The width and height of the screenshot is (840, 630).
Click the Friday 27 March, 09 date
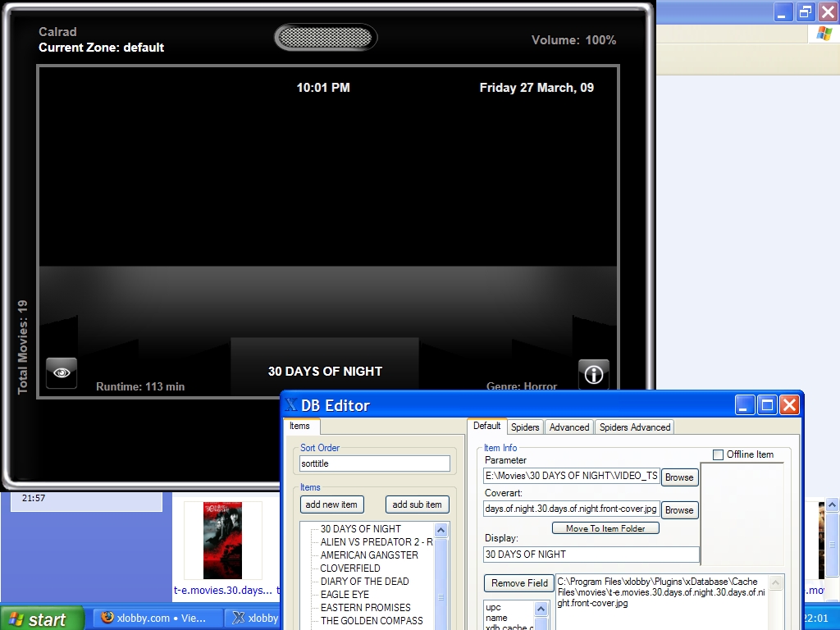point(536,88)
